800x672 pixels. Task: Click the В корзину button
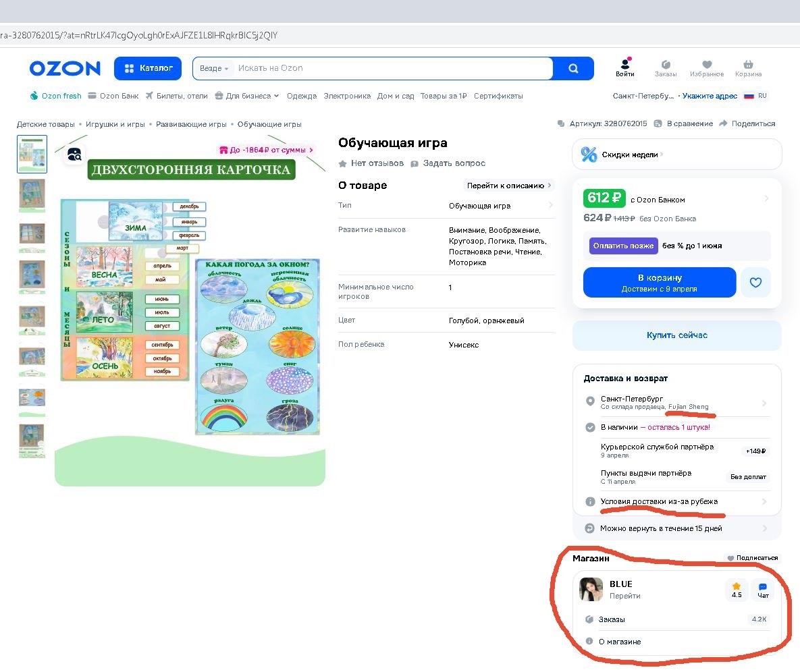point(659,282)
